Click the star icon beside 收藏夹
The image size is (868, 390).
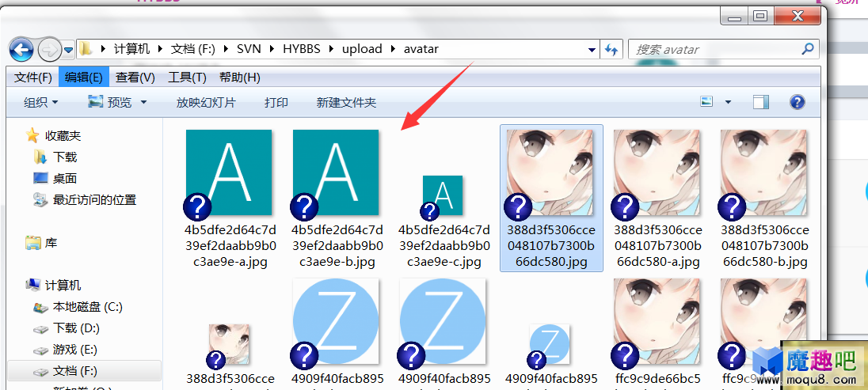[x=32, y=135]
